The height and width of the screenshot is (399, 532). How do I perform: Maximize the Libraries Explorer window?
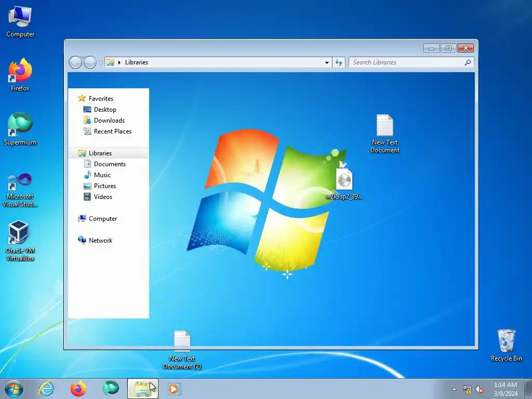tap(448, 48)
